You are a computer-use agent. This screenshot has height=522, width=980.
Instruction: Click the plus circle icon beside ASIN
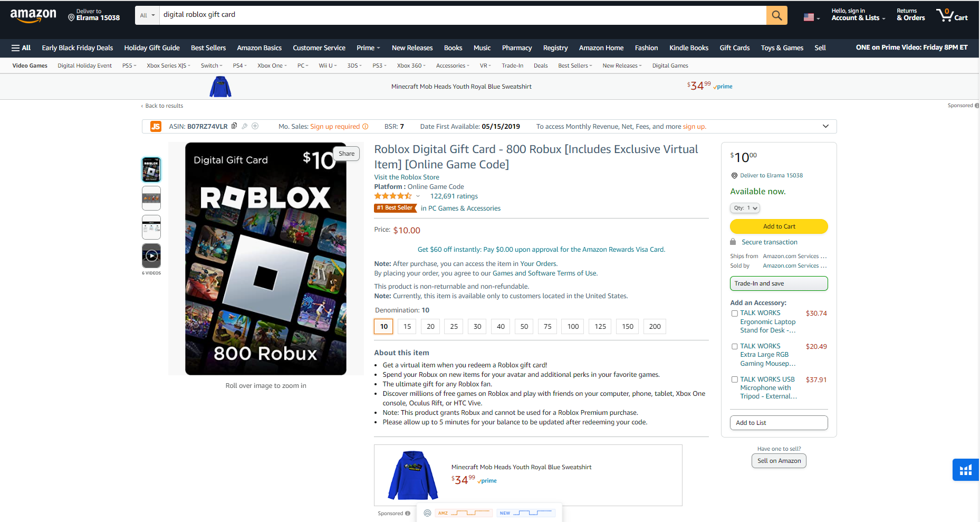coord(255,126)
